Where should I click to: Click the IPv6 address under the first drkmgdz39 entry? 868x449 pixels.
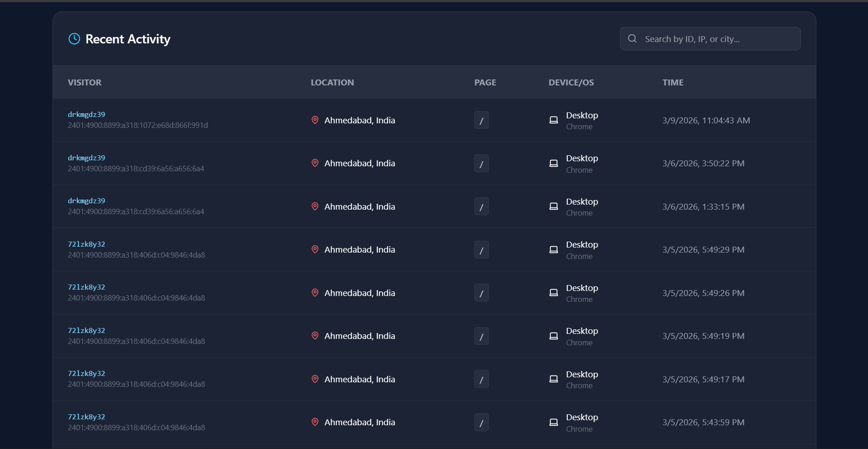click(x=138, y=125)
